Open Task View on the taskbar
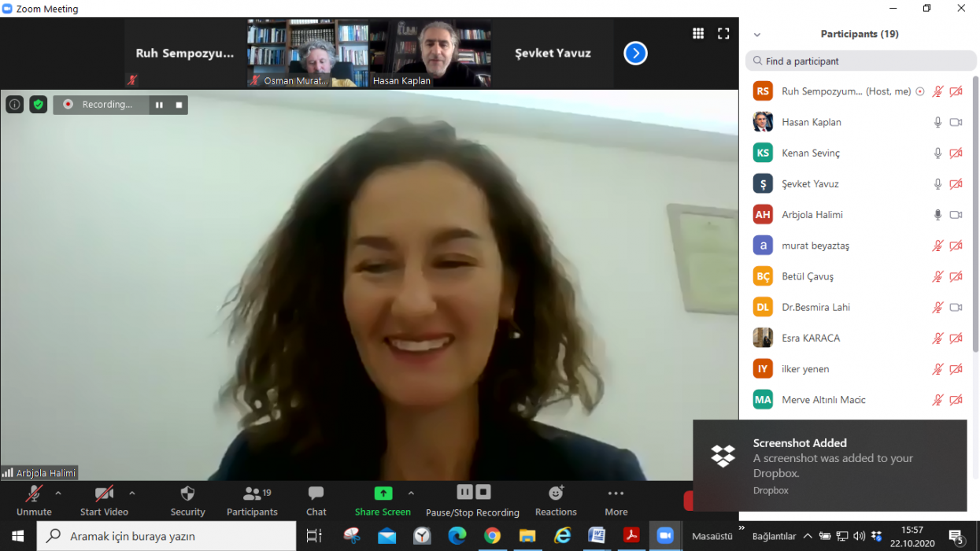980x551 pixels. [314, 536]
